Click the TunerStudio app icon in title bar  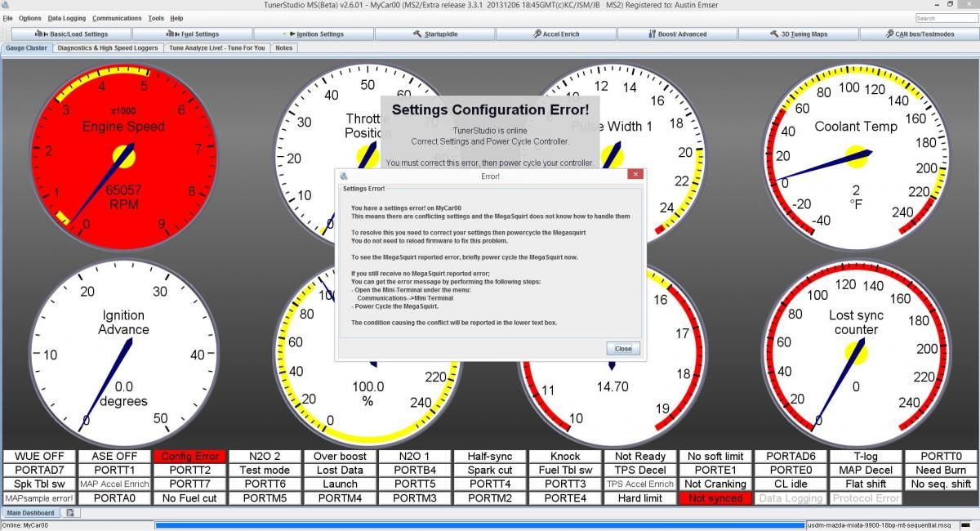coord(6,5)
